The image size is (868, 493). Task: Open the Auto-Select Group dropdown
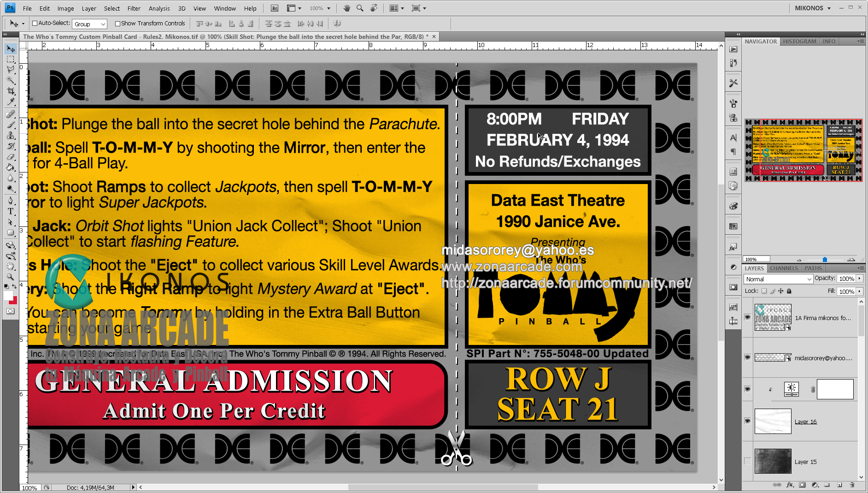pyautogui.click(x=89, y=24)
